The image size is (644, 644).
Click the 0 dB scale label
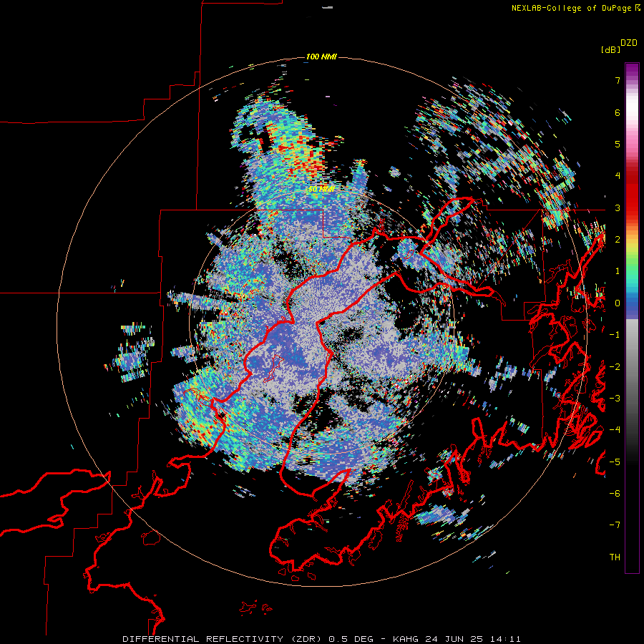coord(618,303)
